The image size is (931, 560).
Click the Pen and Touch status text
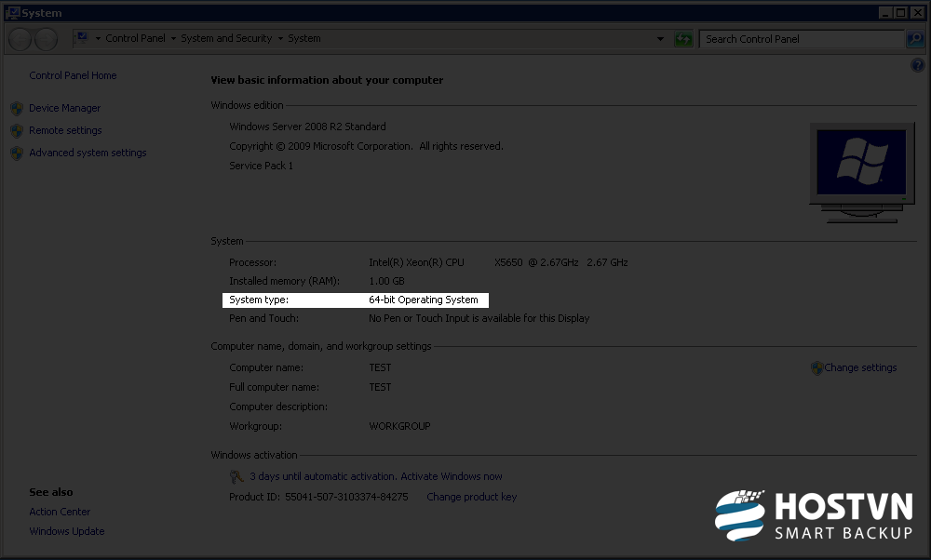[479, 318]
